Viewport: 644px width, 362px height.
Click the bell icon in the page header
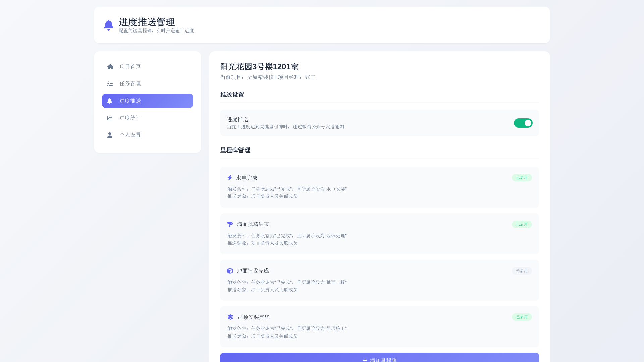pyautogui.click(x=108, y=25)
